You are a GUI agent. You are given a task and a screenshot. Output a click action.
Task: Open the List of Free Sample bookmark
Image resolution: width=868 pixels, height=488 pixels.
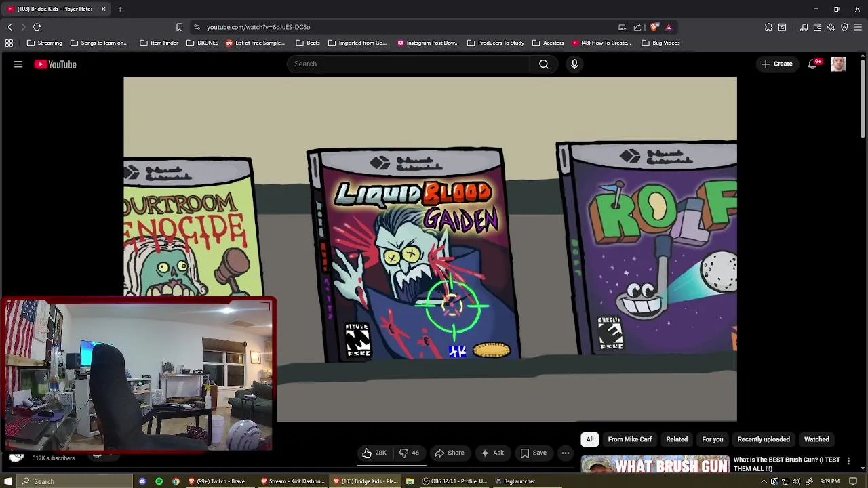pyautogui.click(x=255, y=43)
